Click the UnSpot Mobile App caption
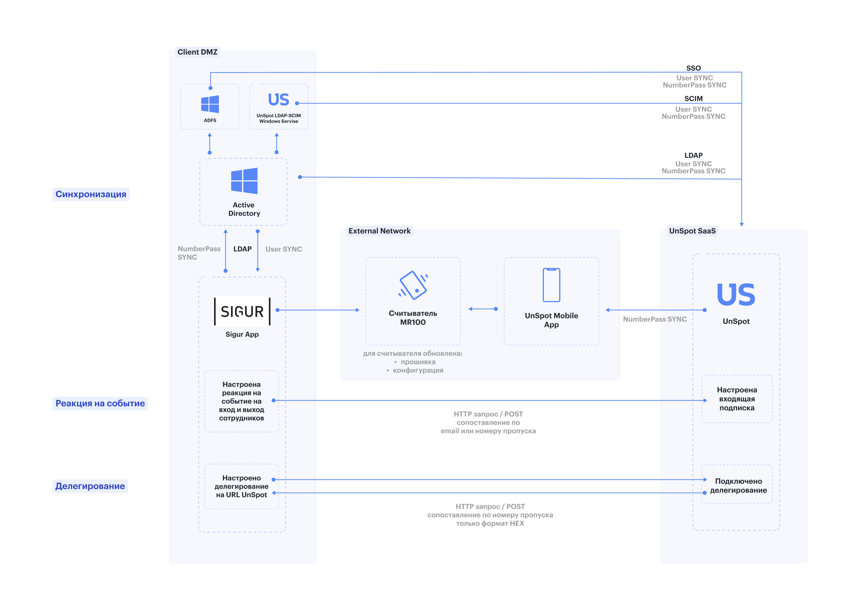 pyautogui.click(x=551, y=320)
